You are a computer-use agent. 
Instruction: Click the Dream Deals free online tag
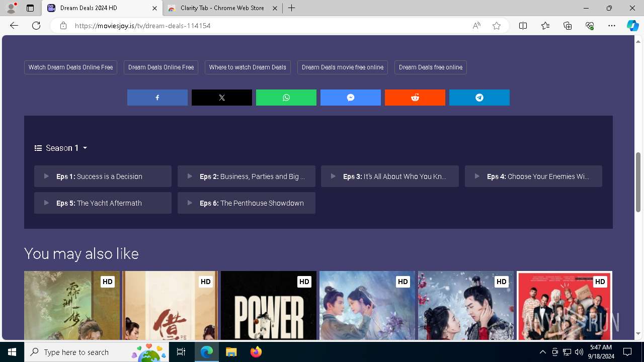point(431,67)
